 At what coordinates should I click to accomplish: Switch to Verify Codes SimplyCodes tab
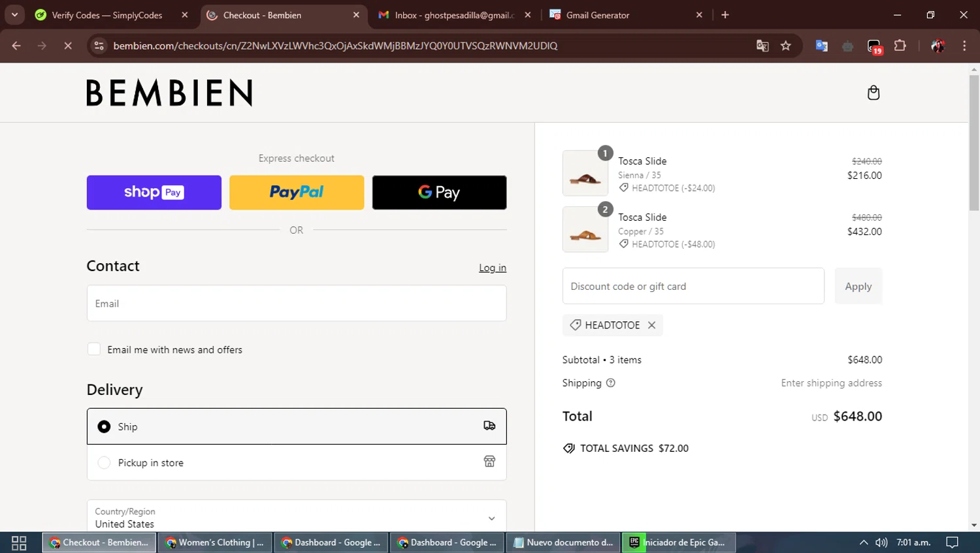(x=110, y=15)
